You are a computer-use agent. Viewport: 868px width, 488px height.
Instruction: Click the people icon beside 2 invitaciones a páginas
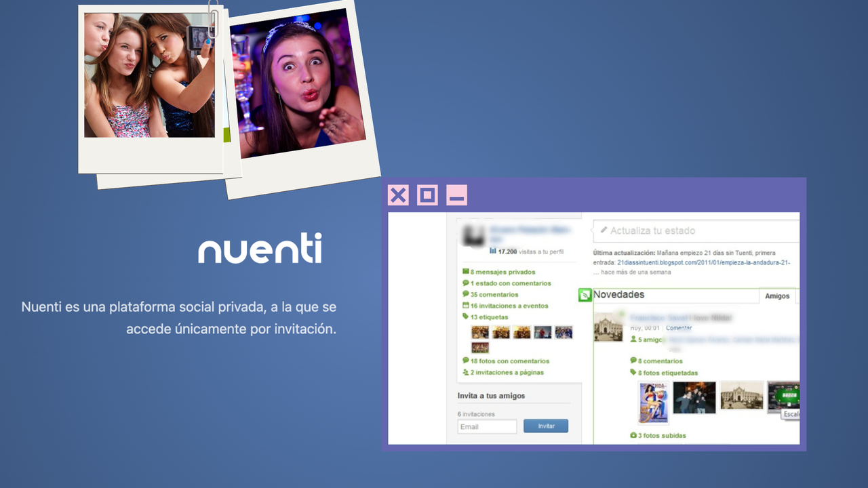coord(465,372)
